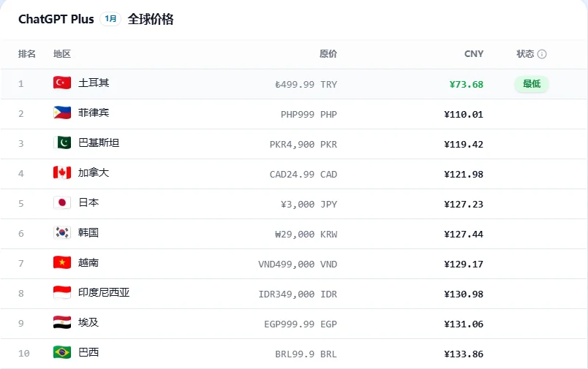This screenshot has width=588, height=369.
Task: Click the green ¥73.68 CNY price
Action: [467, 85]
